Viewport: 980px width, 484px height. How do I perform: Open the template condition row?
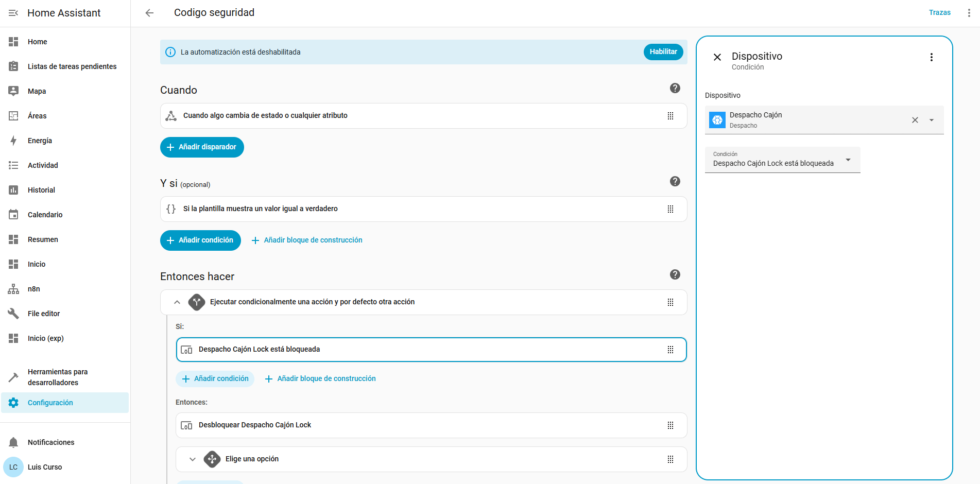423,209
